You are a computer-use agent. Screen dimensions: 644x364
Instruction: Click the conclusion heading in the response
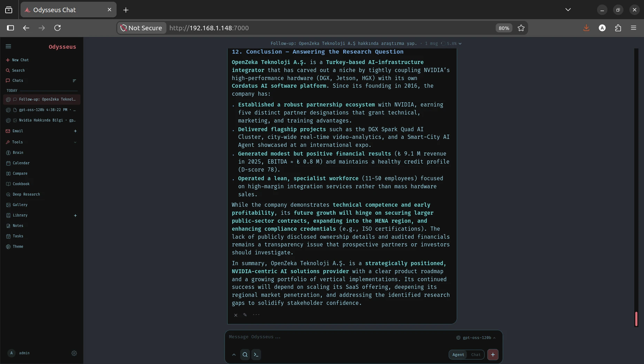pyautogui.click(x=318, y=52)
